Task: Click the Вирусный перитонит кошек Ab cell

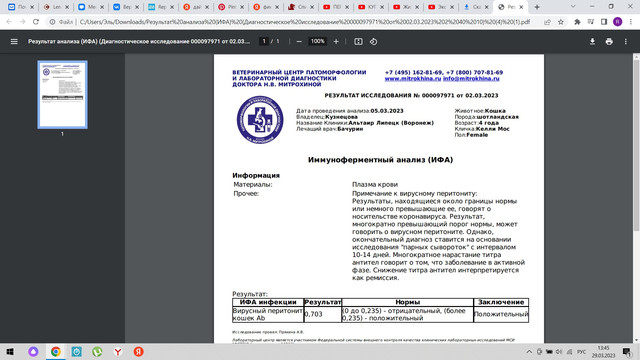Action: pos(268,314)
